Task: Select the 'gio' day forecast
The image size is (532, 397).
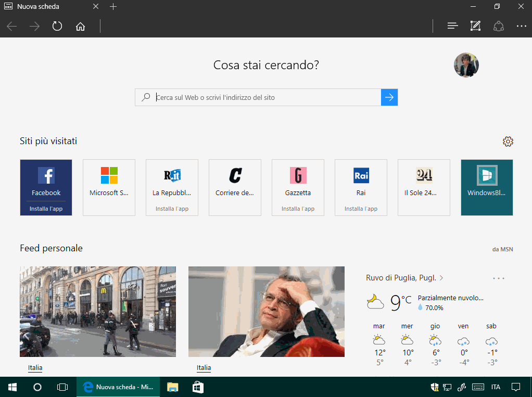Action: (435, 344)
